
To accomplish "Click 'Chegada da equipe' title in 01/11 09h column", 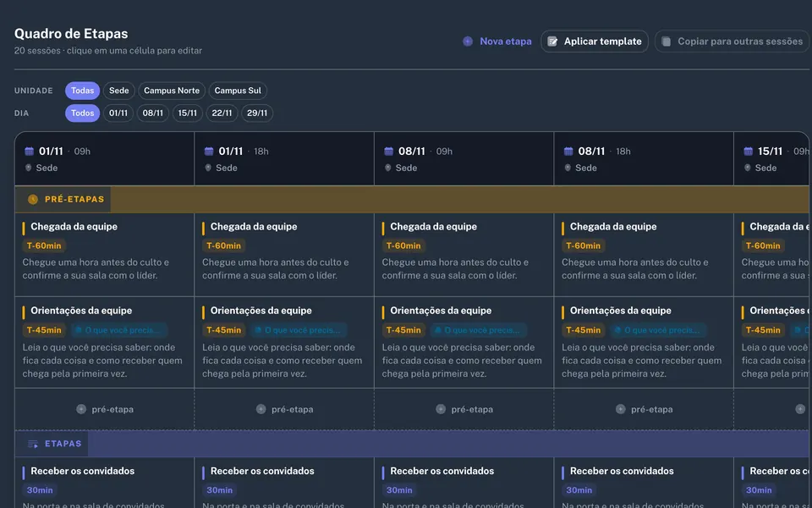I will (x=74, y=227).
